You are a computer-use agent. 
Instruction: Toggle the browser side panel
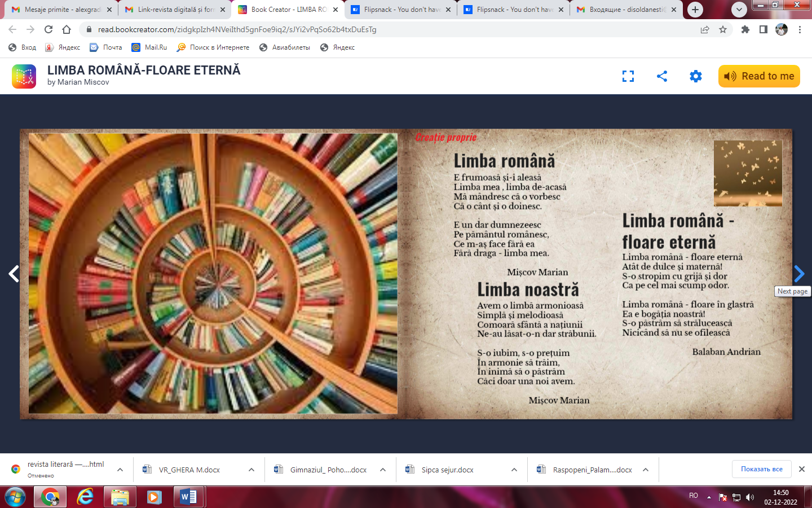click(763, 29)
